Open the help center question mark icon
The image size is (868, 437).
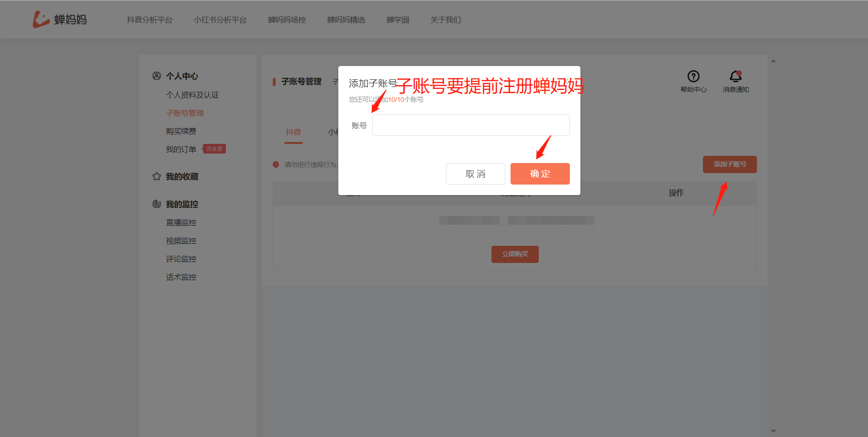click(x=693, y=76)
